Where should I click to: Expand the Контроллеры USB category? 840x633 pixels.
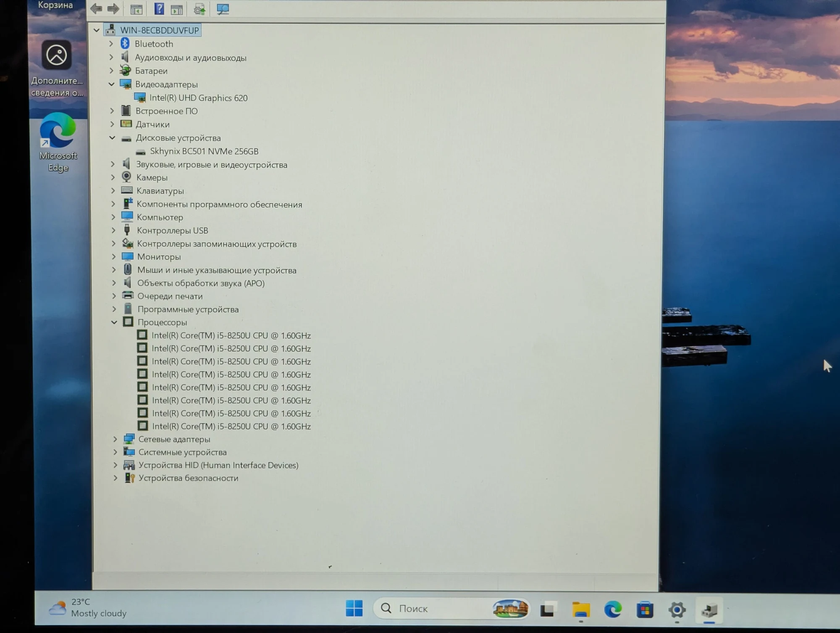click(113, 230)
